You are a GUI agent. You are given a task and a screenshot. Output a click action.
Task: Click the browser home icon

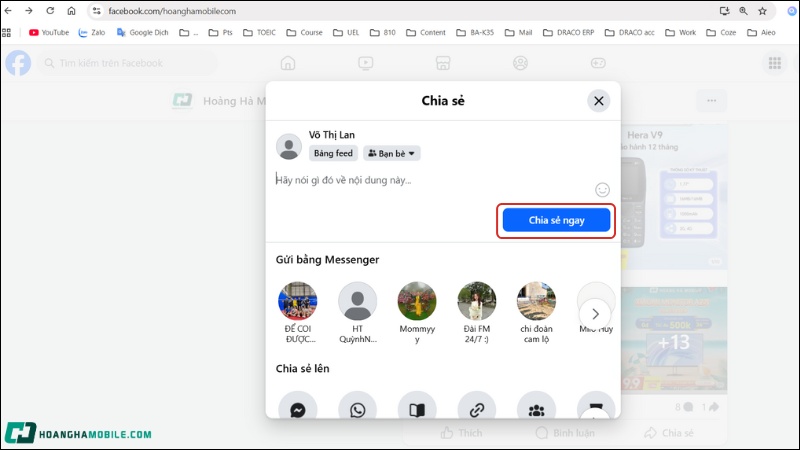(x=71, y=11)
